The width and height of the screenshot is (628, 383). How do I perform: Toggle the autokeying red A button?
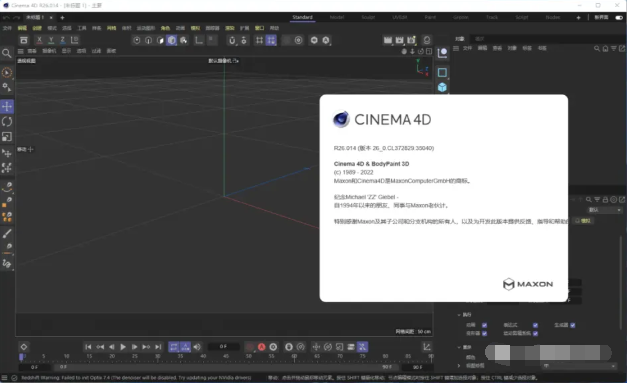click(262, 347)
